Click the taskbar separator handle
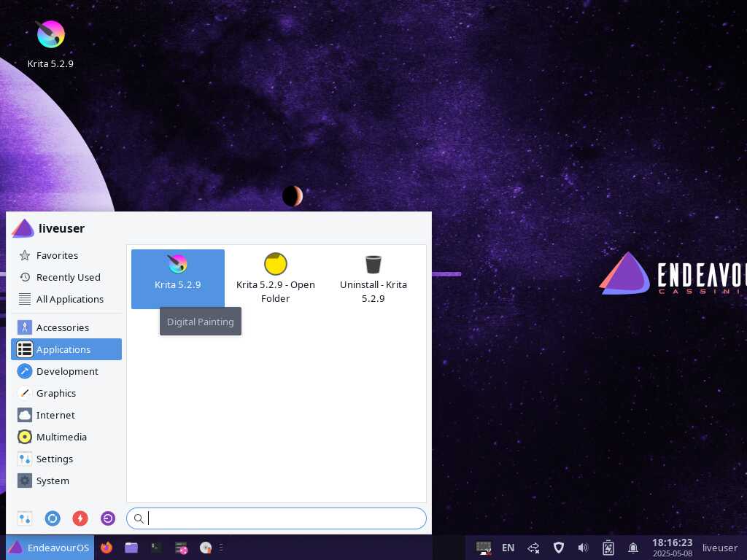The image size is (747, 560). tap(222, 548)
